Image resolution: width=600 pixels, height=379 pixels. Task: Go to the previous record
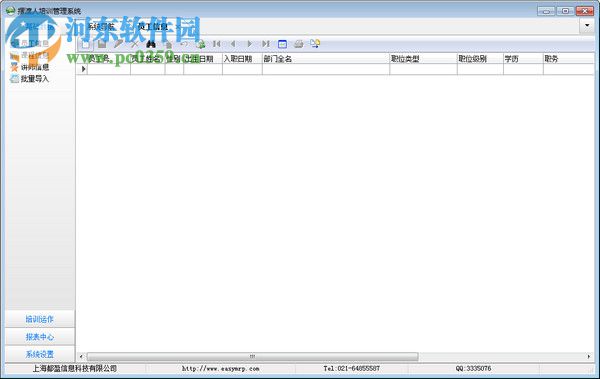point(233,44)
